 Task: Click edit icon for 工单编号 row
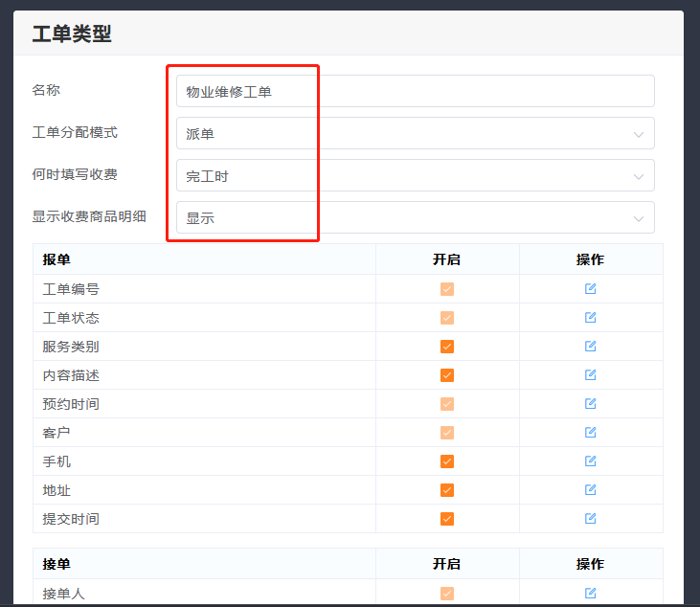[x=590, y=289]
